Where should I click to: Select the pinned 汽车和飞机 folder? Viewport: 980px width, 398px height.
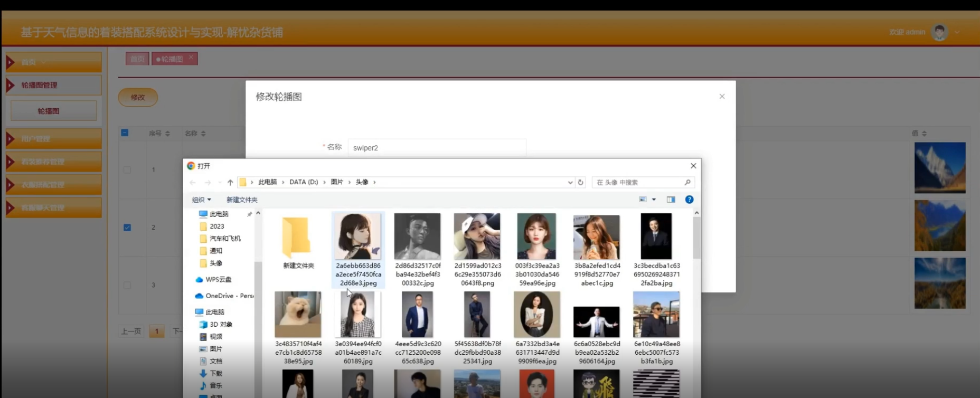click(x=220, y=239)
